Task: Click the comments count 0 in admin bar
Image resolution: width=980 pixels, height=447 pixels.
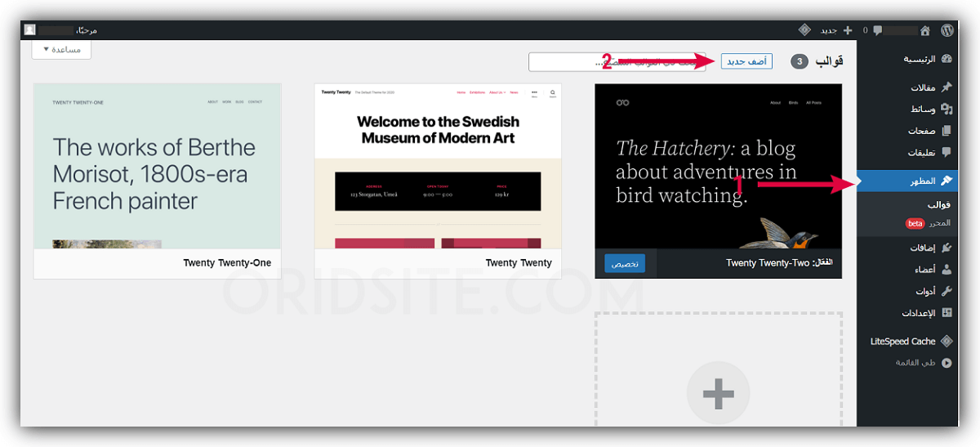Action: 865,30
